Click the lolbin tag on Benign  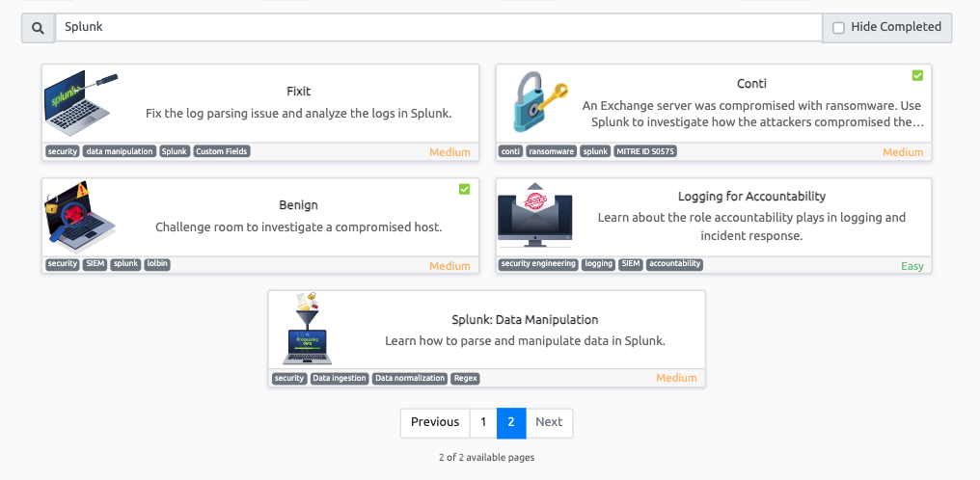(157, 264)
